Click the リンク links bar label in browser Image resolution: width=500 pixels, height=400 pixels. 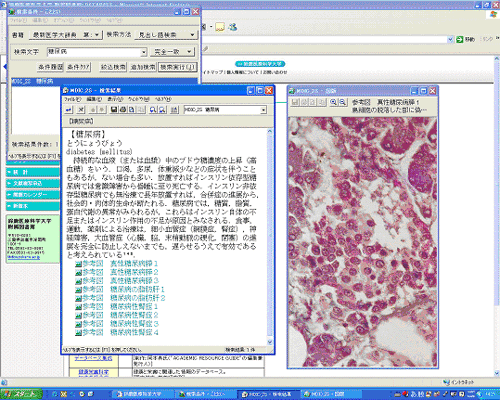pyautogui.click(x=488, y=39)
